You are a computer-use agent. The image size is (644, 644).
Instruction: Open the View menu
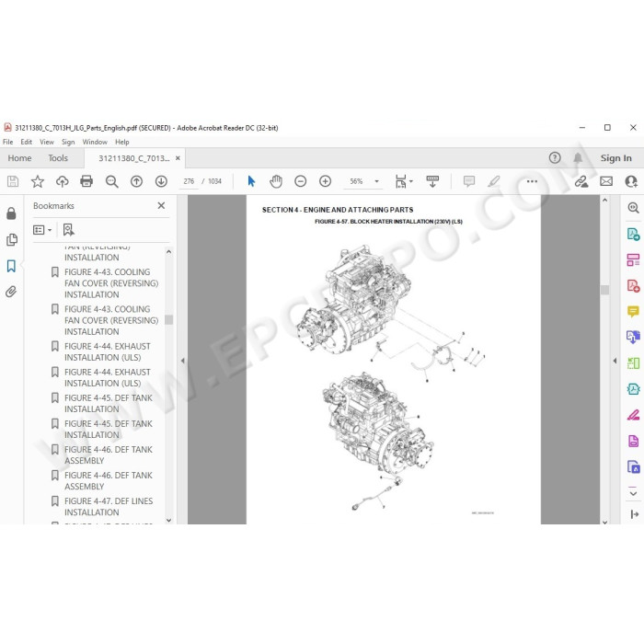pos(47,142)
